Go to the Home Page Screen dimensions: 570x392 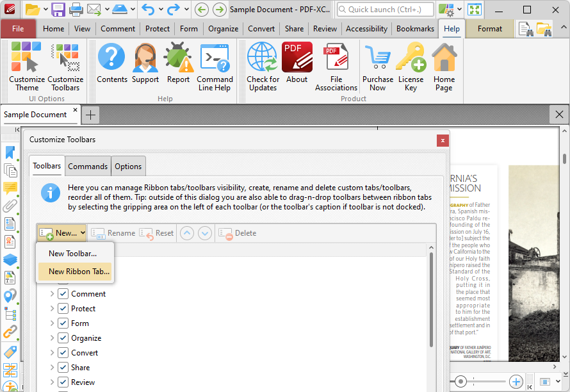[x=444, y=67]
